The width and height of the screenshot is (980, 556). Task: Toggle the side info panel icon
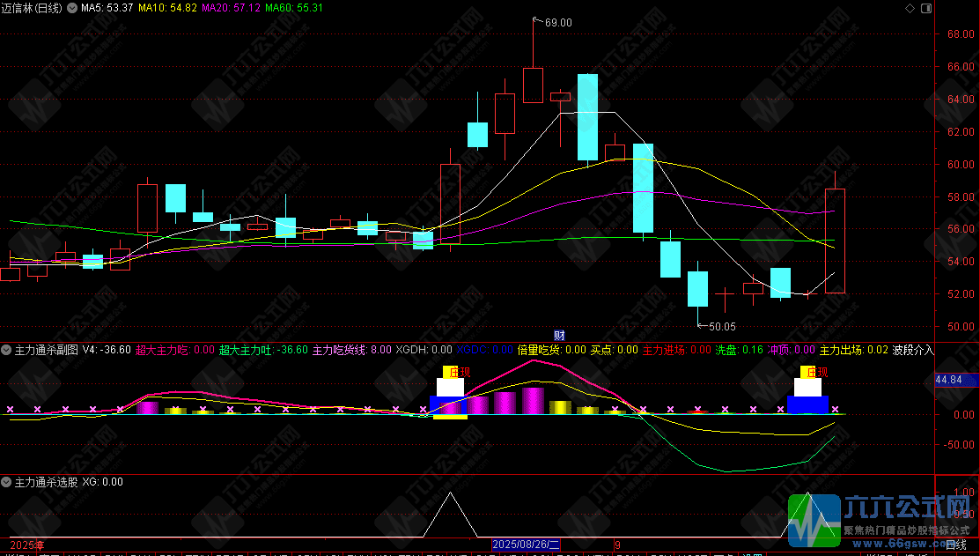tap(926, 8)
